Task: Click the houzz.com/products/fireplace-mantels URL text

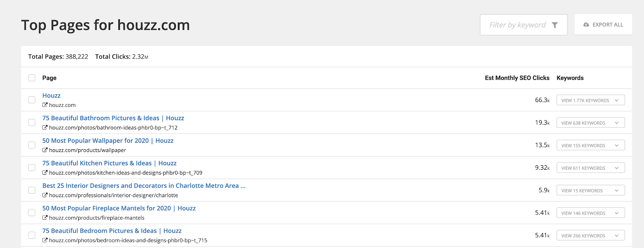Action: point(97,218)
